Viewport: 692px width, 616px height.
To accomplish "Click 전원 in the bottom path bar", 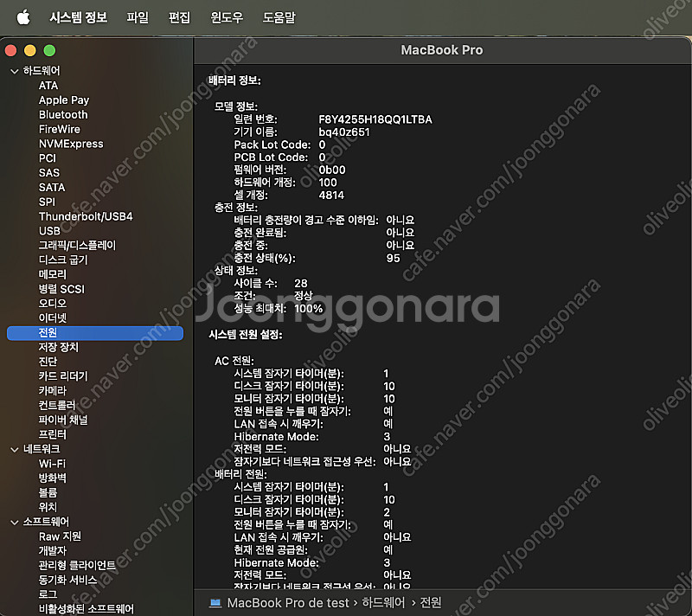I will pos(430,603).
